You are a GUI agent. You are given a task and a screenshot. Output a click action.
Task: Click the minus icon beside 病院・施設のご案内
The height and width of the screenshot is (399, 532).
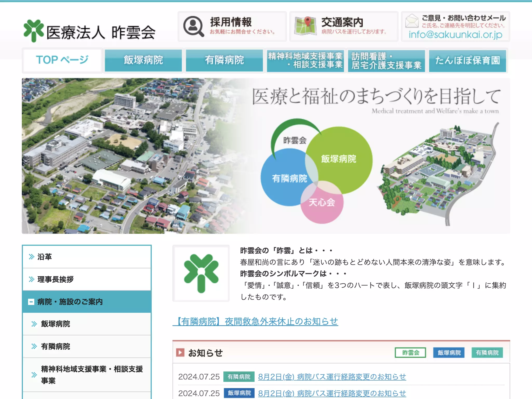click(31, 302)
